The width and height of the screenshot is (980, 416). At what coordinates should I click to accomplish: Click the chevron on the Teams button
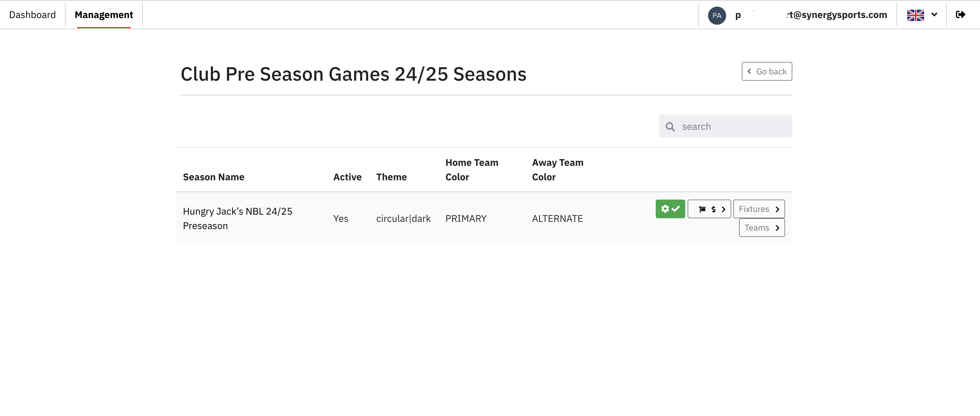pos(778,228)
